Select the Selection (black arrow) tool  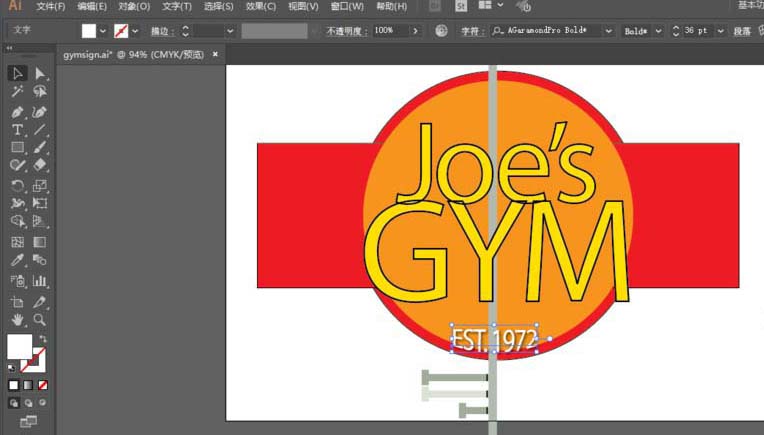[x=18, y=73]
